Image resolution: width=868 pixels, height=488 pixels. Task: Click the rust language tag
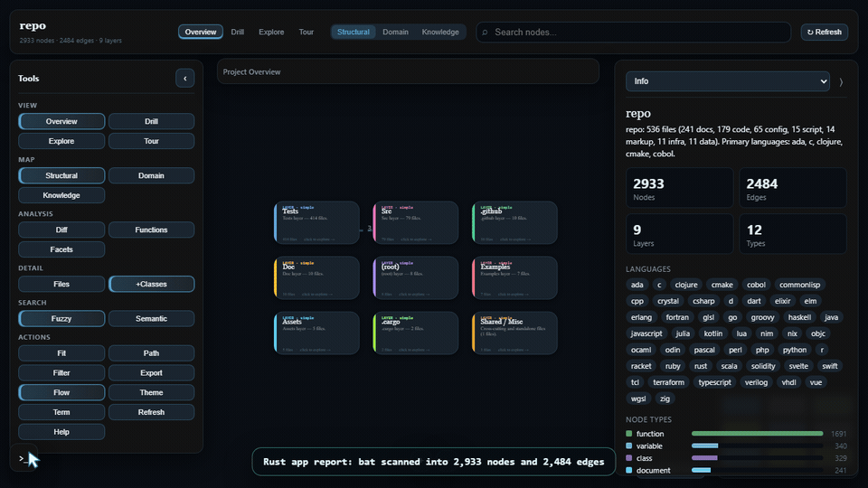[700, 366]
